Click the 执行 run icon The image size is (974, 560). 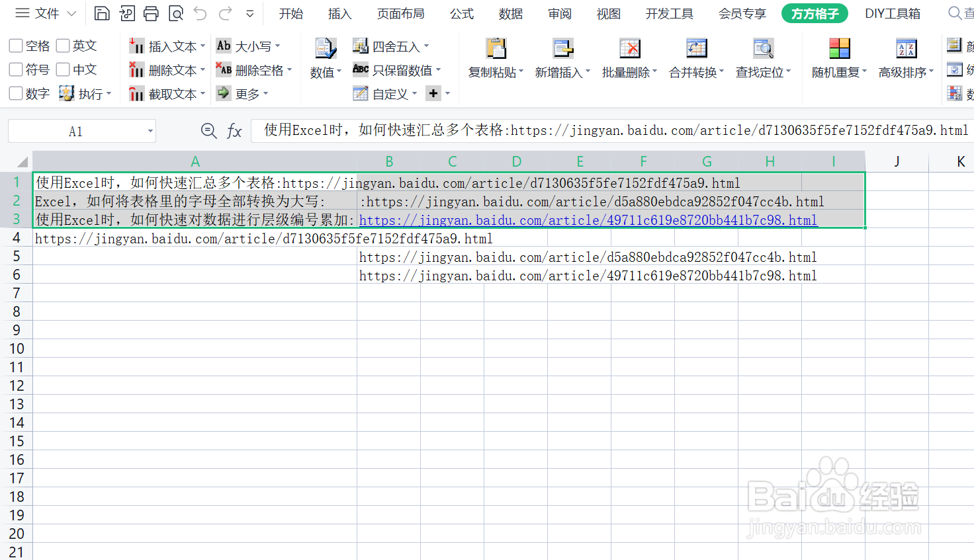(x=66, y=93)
